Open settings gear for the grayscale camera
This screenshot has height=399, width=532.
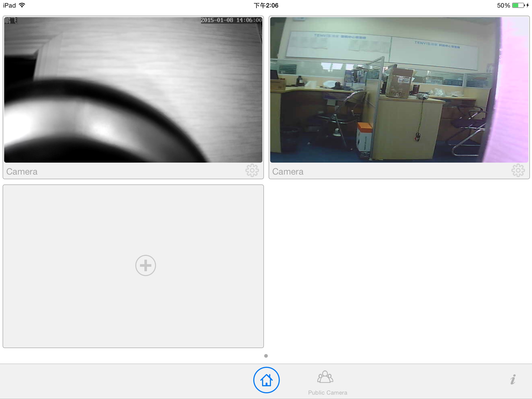tap(252, 171)
